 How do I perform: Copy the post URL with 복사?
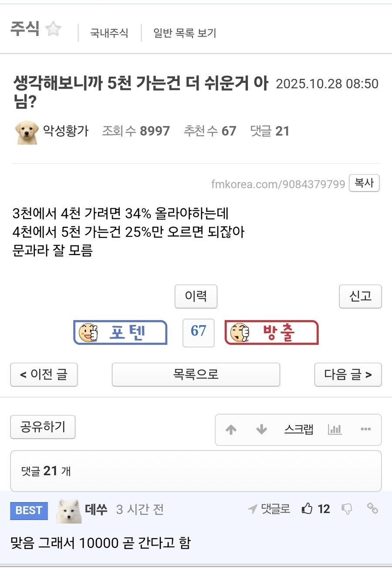[364, 183]
